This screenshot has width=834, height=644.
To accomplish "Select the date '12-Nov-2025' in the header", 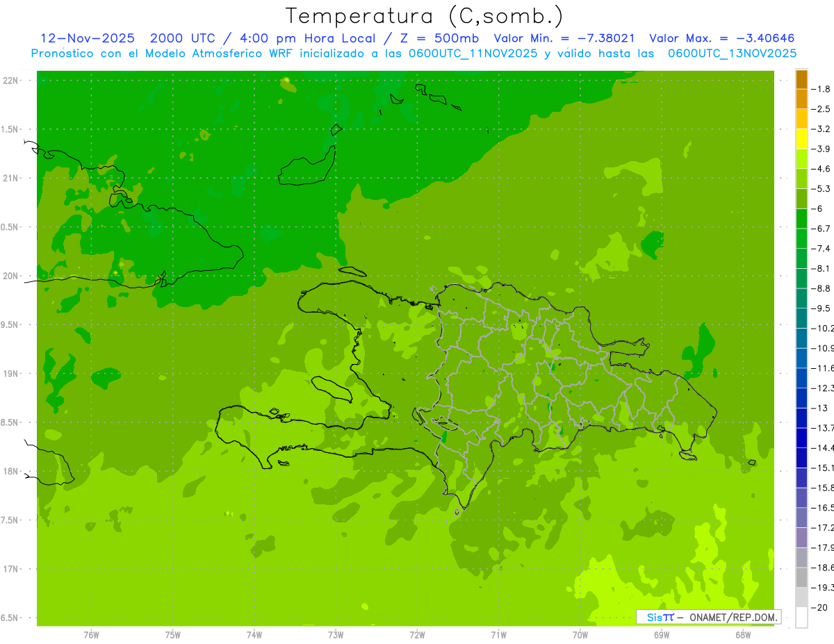I will pos(88,38).
